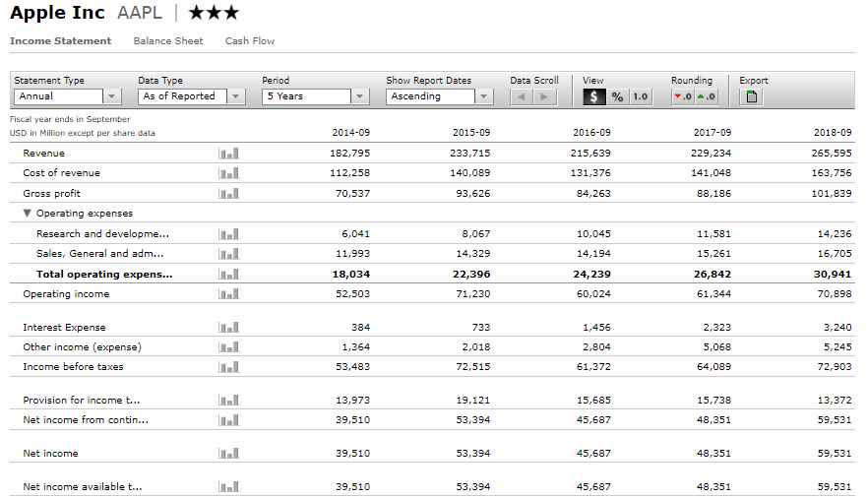Open the Interest Expense chart icon

228,328
